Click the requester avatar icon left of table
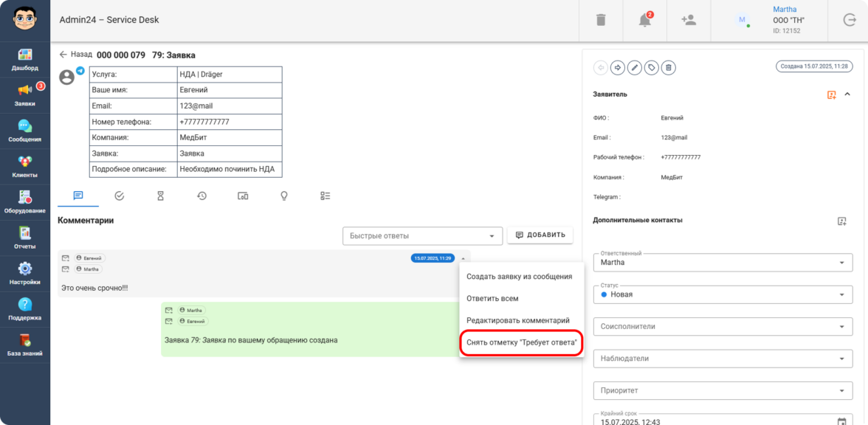The width and height of the screenshot is (868, 425). [67, 77]
